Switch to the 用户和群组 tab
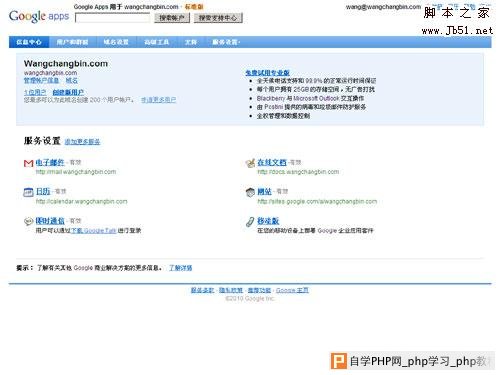500x375 pixels. pyautogui.click(x=72, y=42)
